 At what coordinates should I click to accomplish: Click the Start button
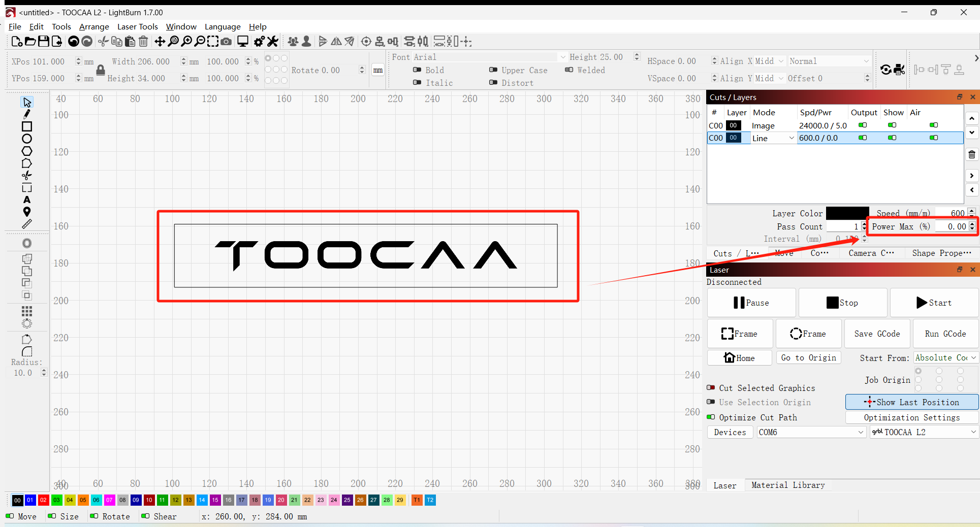[x=934, y=303]
